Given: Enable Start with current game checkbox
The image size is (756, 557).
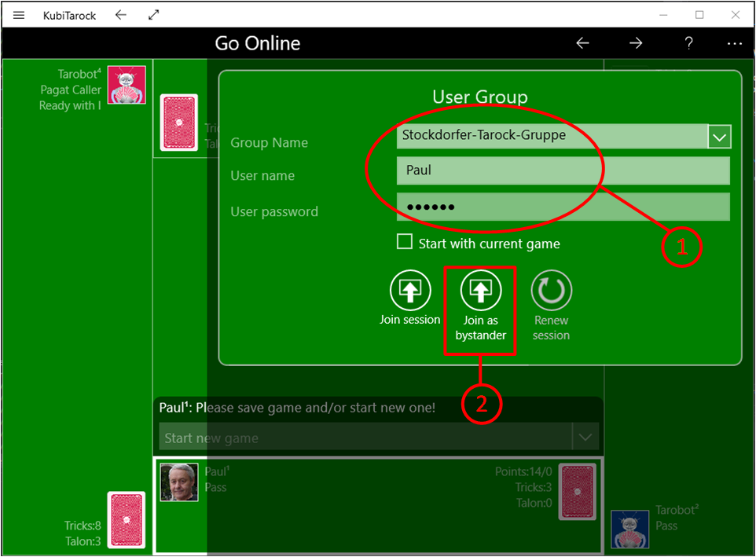Looking at the screenshot, I should [405, 242].
